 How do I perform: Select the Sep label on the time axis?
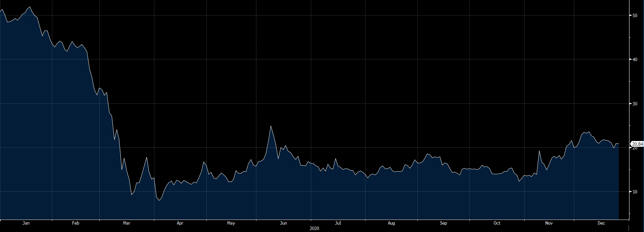click(x=443, y=223)
